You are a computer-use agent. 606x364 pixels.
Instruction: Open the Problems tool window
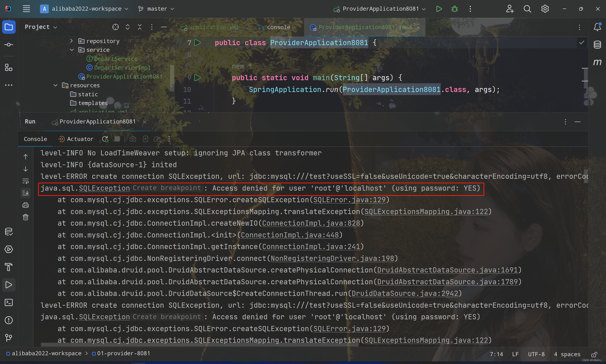(9, 320)
